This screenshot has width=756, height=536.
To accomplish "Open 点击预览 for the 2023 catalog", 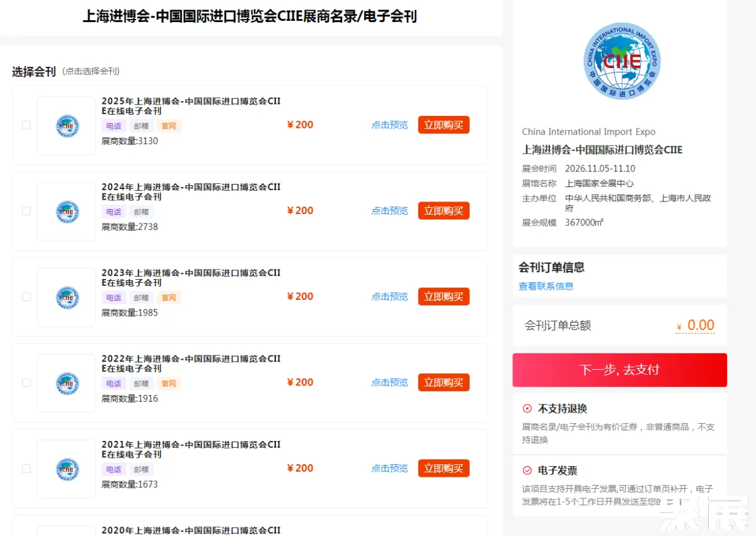I will pyautogui.click(x=389, y=297).
